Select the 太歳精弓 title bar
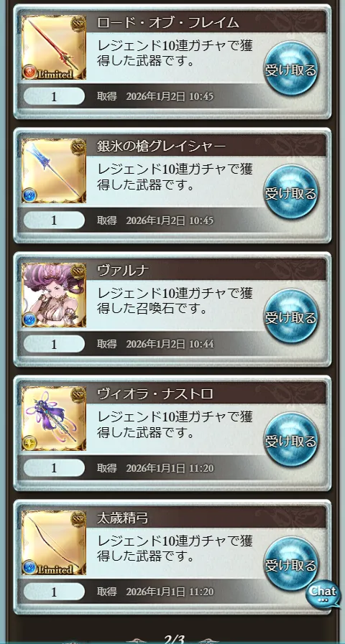The height and width of the screenshot is (644, 345). click(206, 518)
